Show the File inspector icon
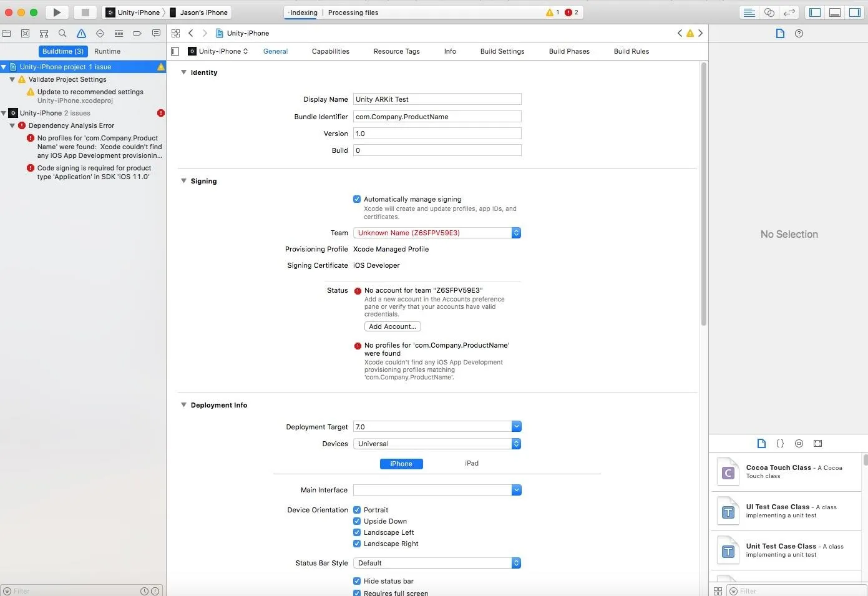This screenshot has height=596, width=868. [x=780, y=33]
